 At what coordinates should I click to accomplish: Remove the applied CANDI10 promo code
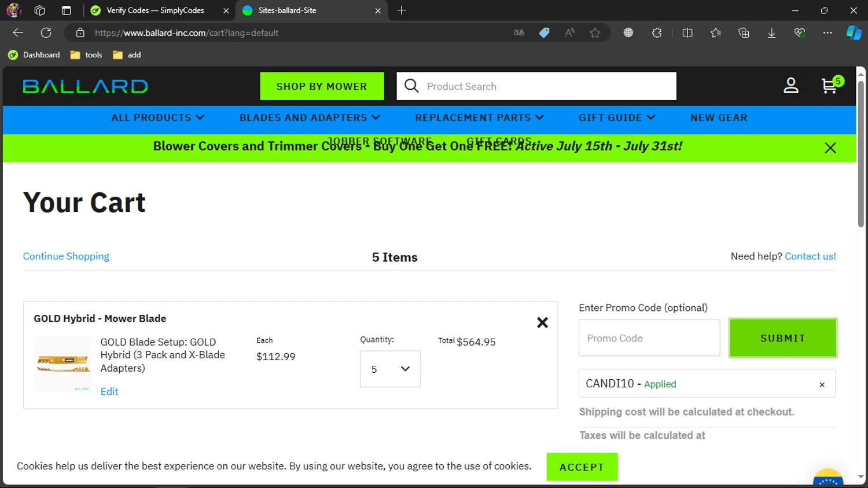click(822, 384)
